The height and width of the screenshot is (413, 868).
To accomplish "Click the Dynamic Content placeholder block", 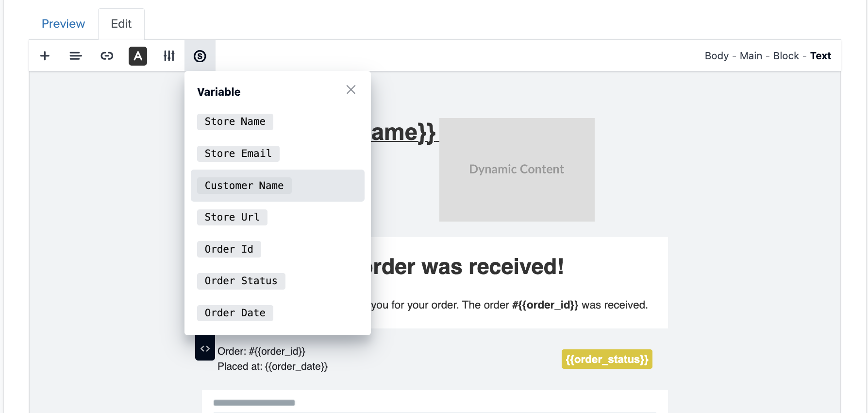I will tap(517, 170).
